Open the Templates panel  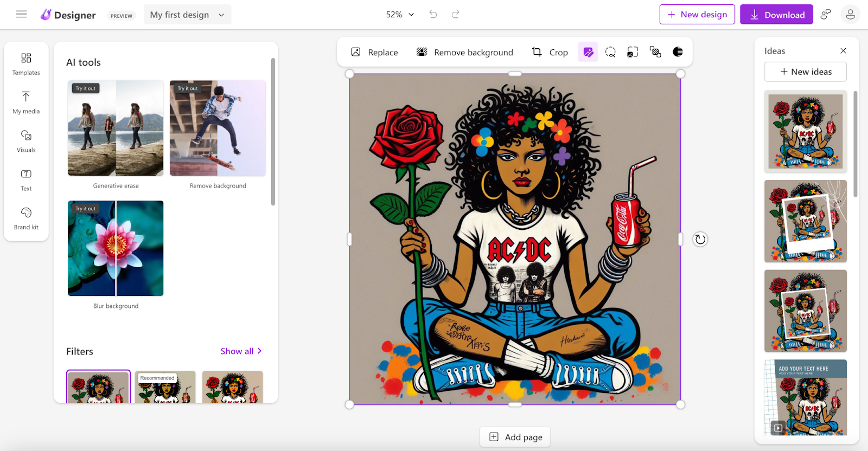click(x=26, y=64)
